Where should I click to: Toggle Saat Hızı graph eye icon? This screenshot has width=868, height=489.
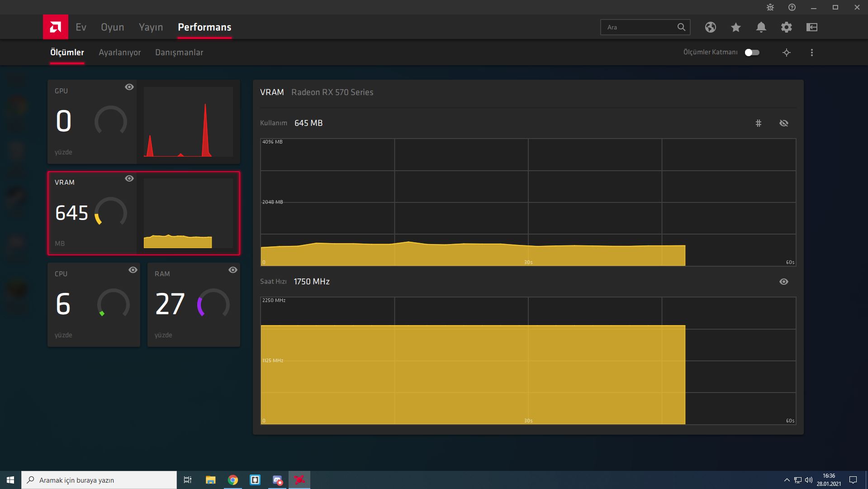coord(784,282)
